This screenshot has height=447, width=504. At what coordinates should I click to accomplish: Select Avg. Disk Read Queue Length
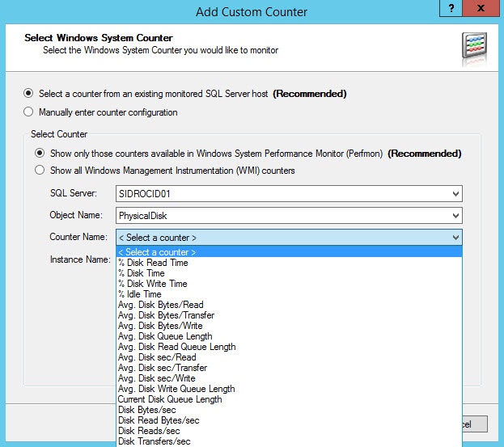tap(289, 347)
